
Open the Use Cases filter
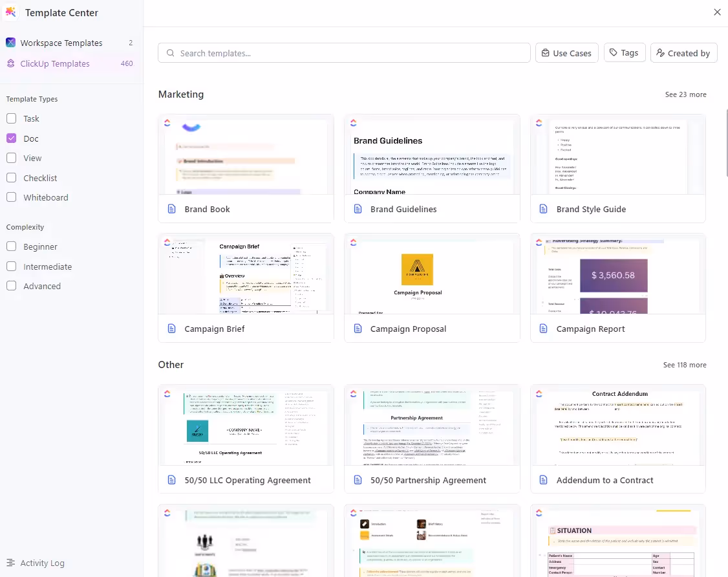[x=566, y=52]
